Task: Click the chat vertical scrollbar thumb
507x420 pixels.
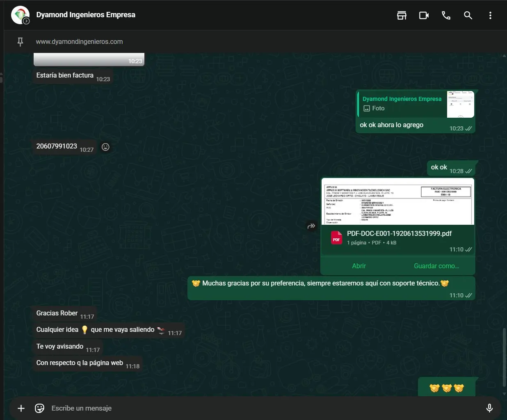Action: pyautogui.click(x=505, y=357)
